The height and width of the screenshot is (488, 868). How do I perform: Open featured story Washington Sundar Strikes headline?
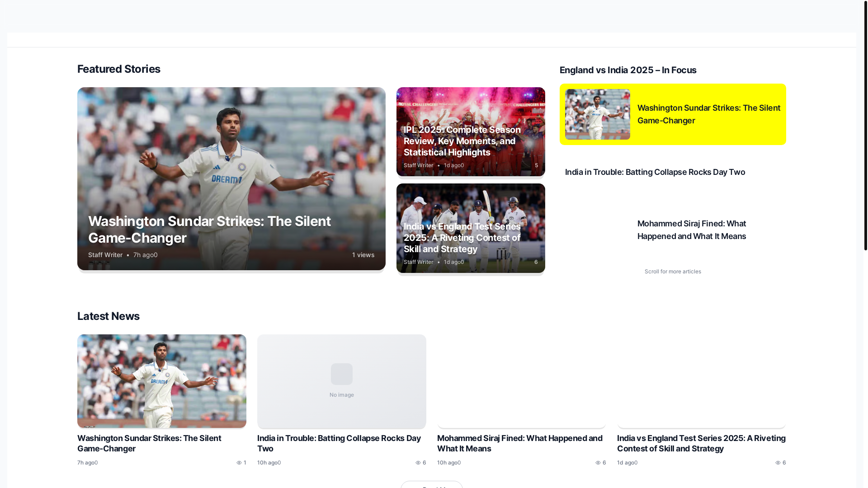[x=209, y=230]
